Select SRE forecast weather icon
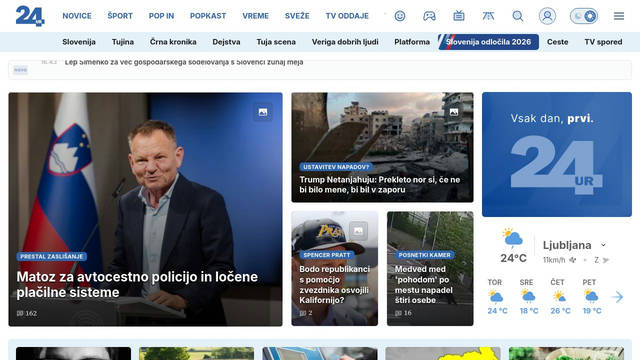 click(528, 296)
